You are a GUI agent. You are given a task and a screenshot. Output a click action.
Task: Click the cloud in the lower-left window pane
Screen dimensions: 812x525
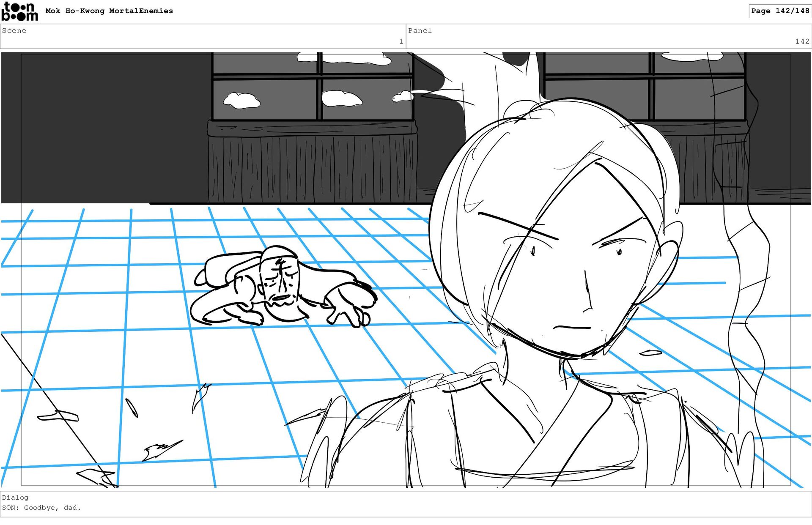[x=241, y=101]
